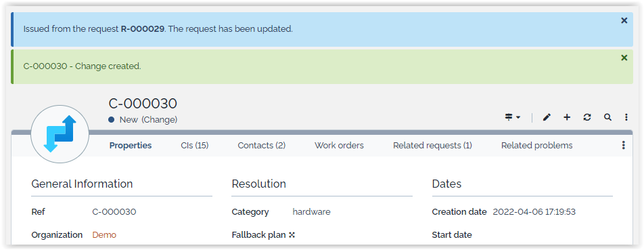Open the transitions signpost dropdown
The image size is (644, 250).
(513, 118)
